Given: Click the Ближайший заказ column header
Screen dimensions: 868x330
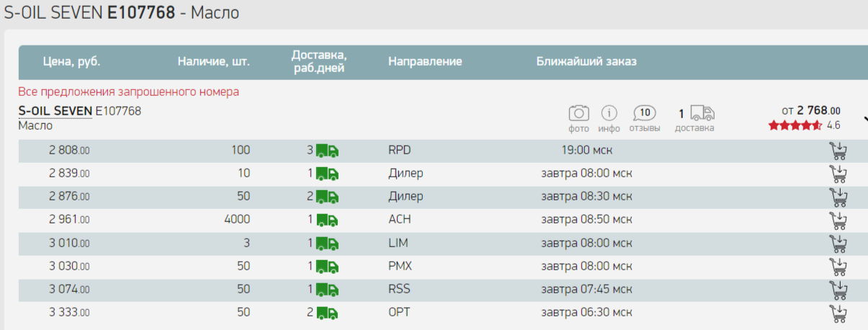Looking at the screenshot, I should click(x=586, y=62).
